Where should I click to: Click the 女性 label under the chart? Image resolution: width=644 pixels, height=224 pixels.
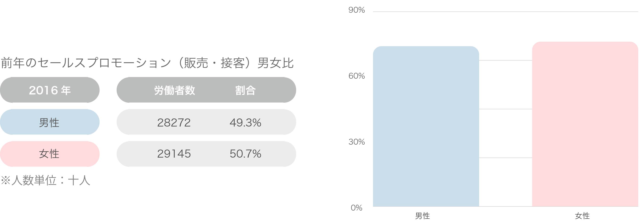click(x=582, y=216)
